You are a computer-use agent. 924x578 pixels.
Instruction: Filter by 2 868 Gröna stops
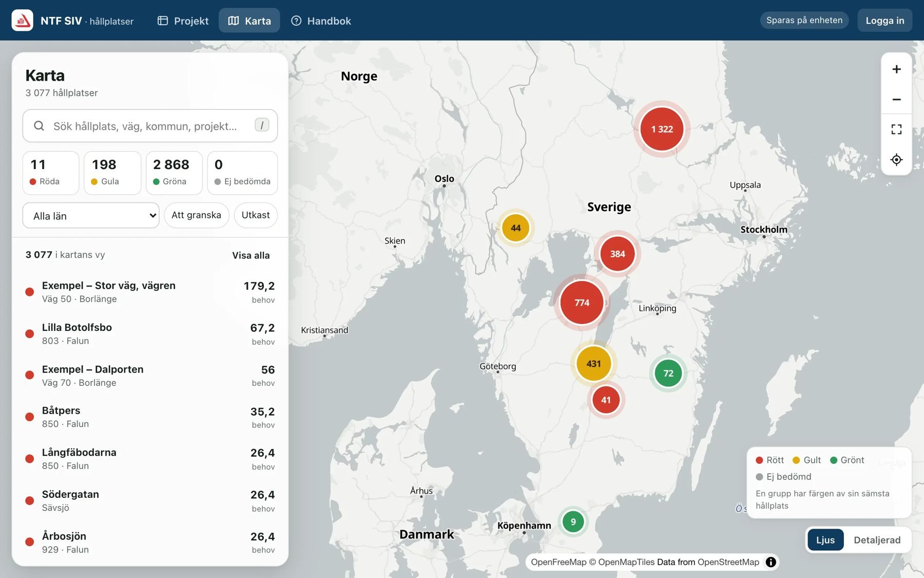click(174, 173)
